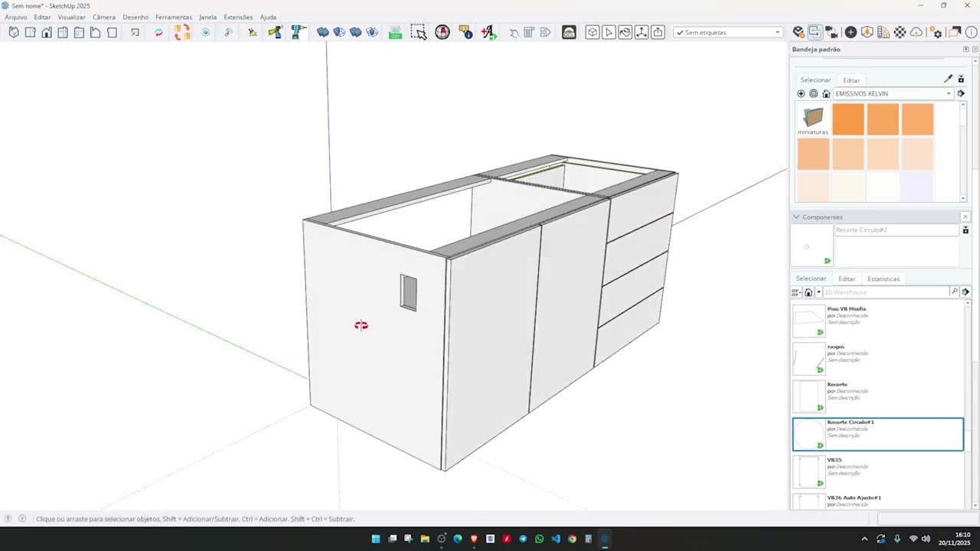Click the black plus circle icon
980x551 pixels.
[851, 32]
